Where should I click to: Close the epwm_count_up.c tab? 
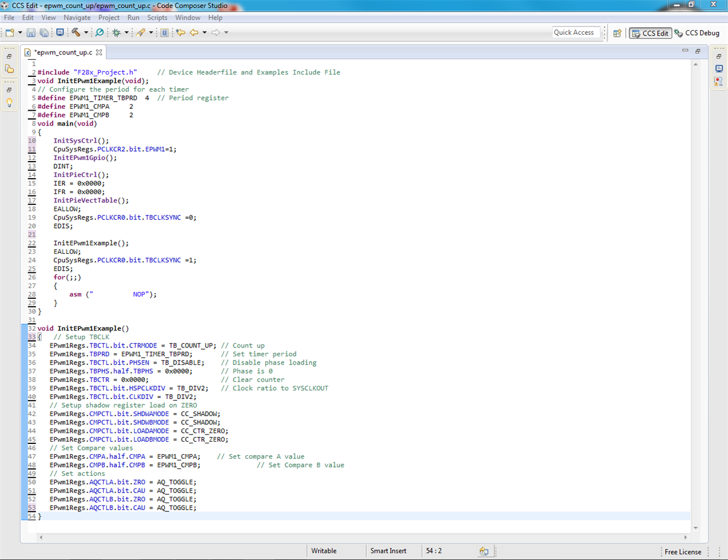click(99, 52)
